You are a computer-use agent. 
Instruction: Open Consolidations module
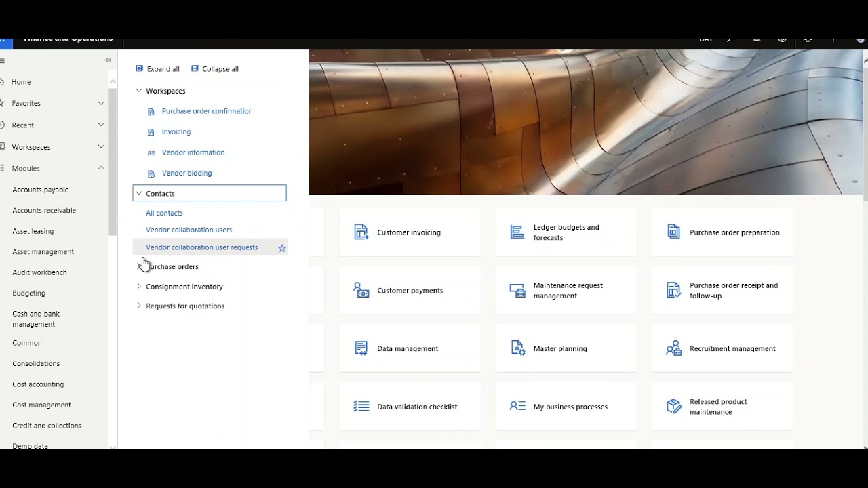tap(36, 364)
